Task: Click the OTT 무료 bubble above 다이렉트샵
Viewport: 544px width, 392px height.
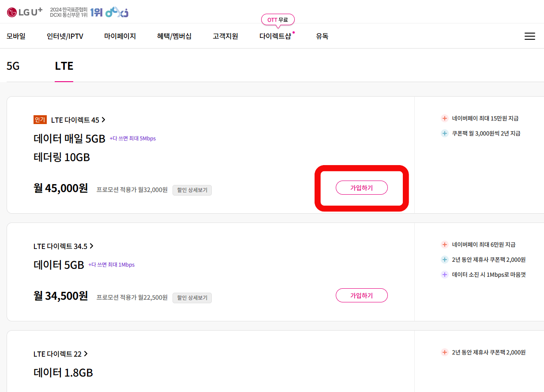Action: point(278,19)
